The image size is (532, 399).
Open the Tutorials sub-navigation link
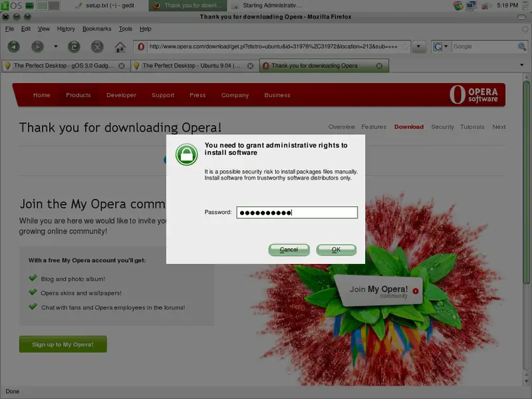pyautogui.click(x=472, y=127)
